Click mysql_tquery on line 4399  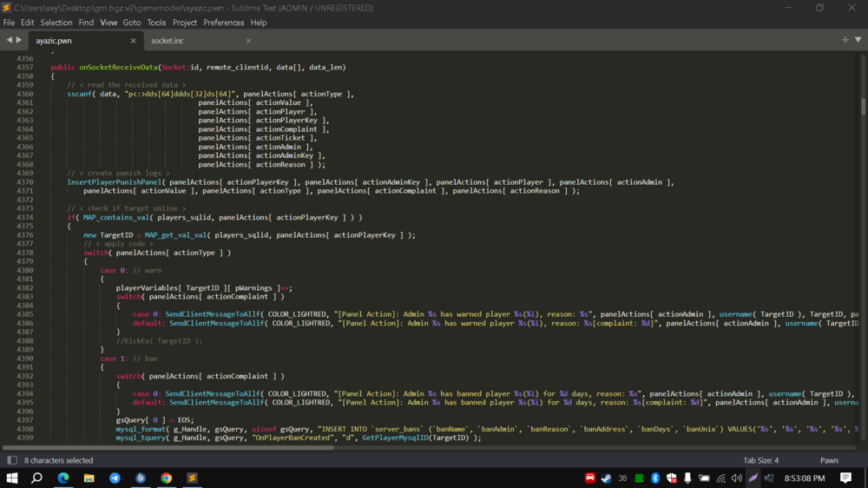coord(141,438)
